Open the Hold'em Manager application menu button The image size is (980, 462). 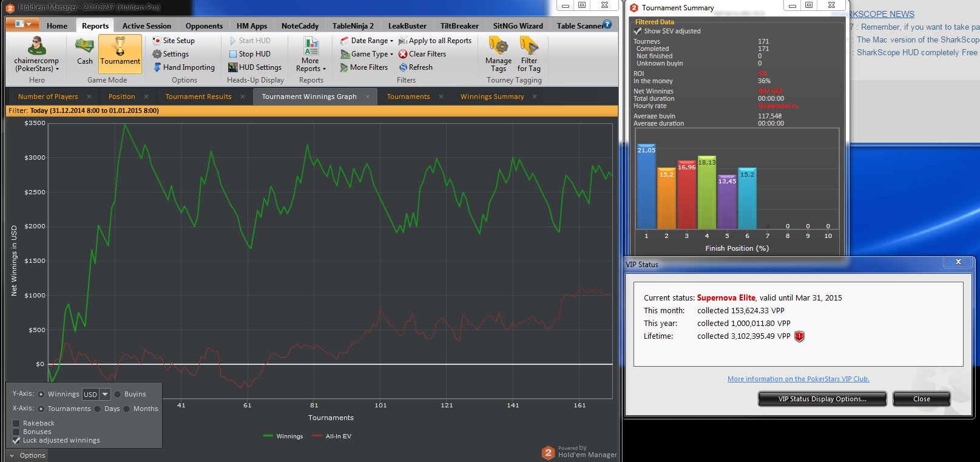click(x=23, y=24)
